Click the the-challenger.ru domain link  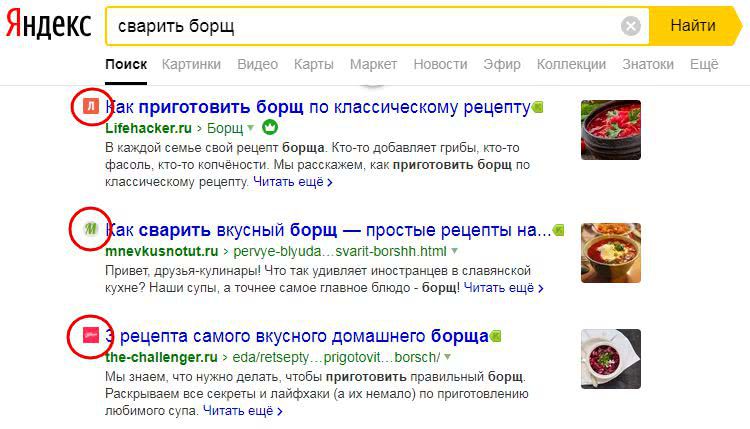point(161,357)
